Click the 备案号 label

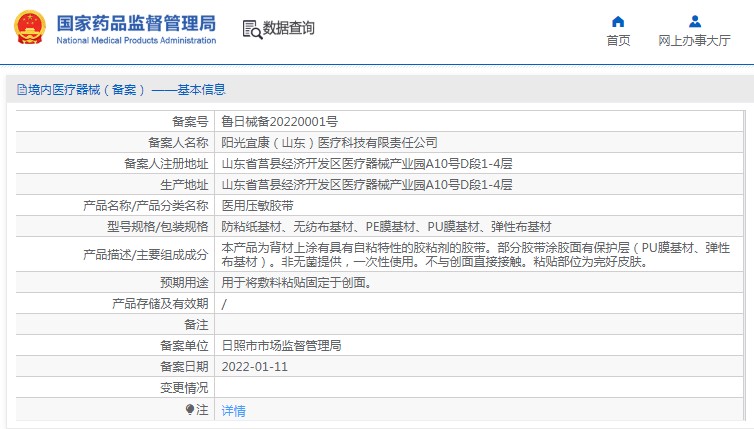[x=190, y=122]
